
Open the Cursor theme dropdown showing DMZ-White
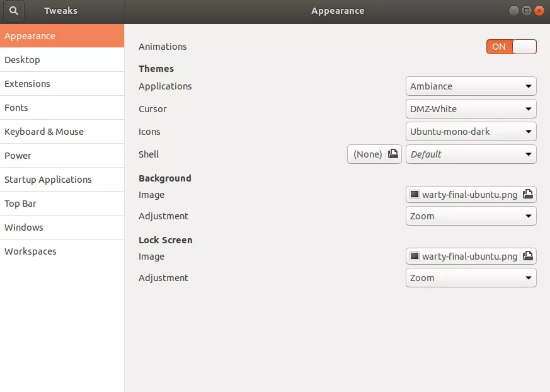[471, 109]
